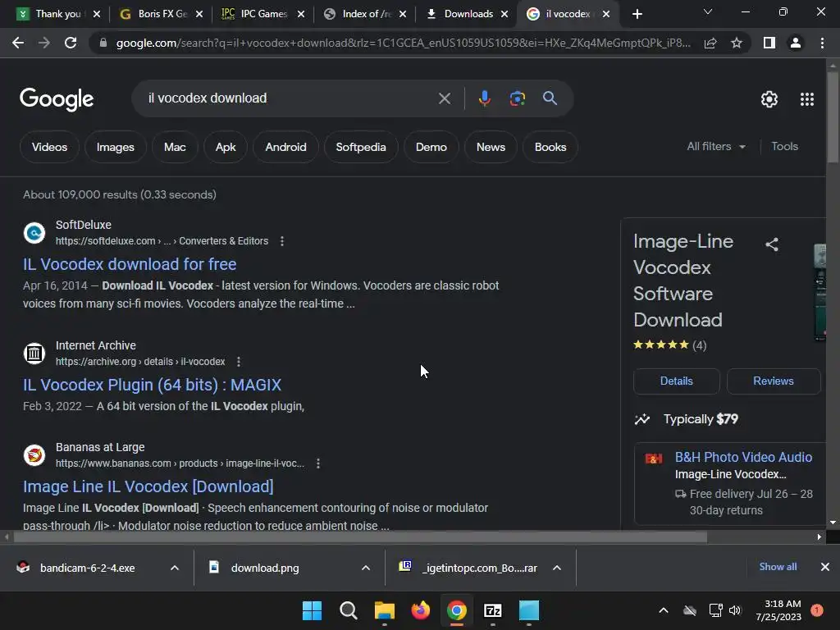Reload the current page
This screenshot has height=630, width=840.
pyautogui.click(x=71, y=43)
